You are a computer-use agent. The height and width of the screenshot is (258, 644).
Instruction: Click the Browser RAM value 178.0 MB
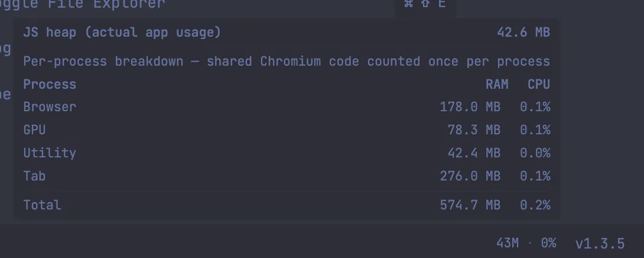(470, 107)
